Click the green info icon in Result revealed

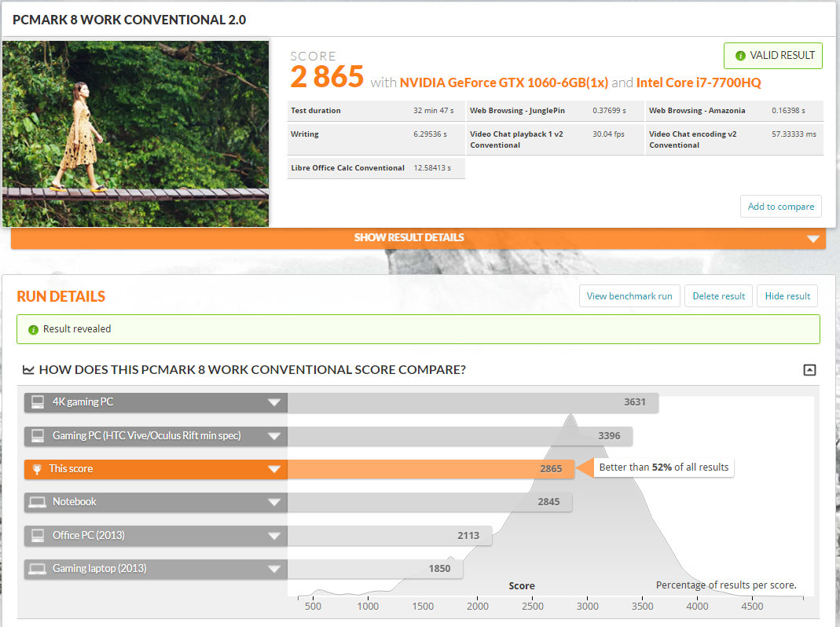[33, 330]
